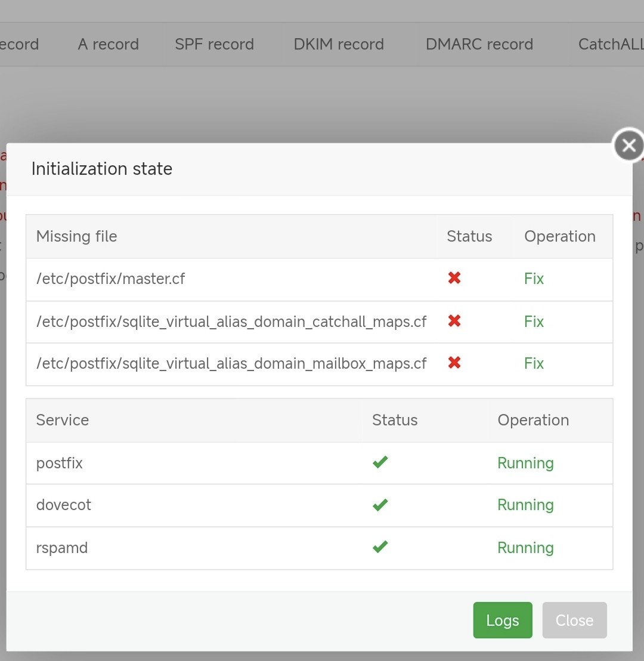Open the Logs button
This screenshot has width=644, height=661.
pyautogui.click(x=502, y=620)
